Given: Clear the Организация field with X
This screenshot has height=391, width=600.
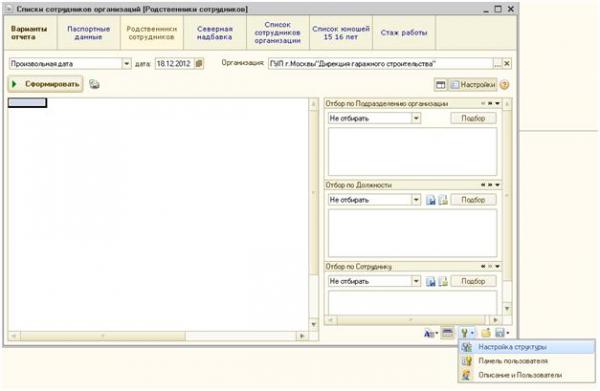Looking at the screenshot, I should pyautogui.click(x=507, y=64).
